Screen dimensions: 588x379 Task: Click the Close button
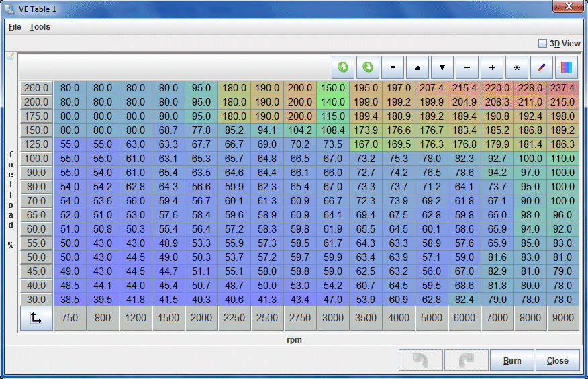tap(557, 361)
